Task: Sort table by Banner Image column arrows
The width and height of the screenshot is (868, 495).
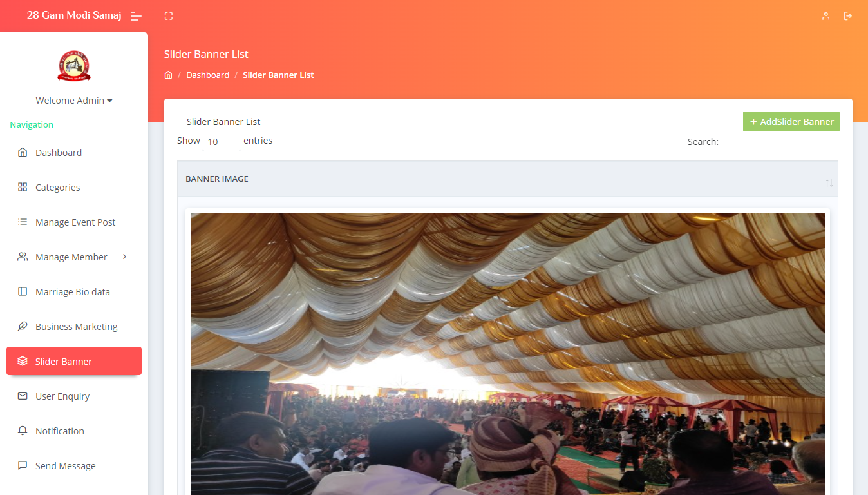Action: 829,183
